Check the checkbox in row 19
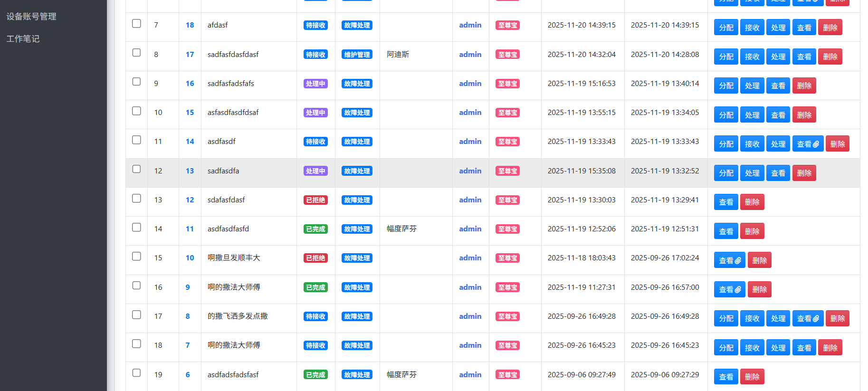Viewport: 868px width, 391px height. tap(136, 373)
